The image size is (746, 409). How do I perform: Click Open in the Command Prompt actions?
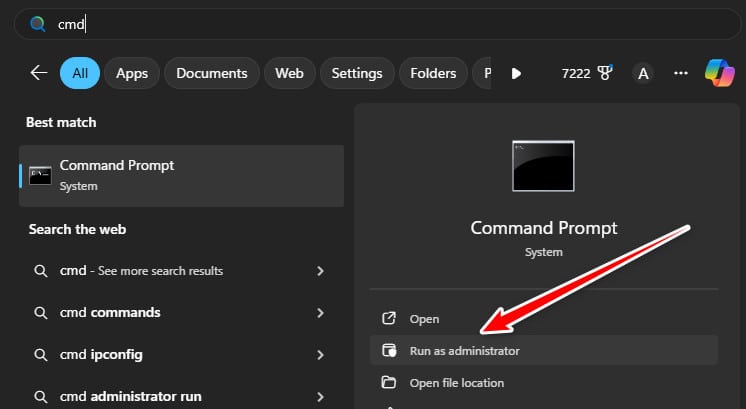coord(424,319)
